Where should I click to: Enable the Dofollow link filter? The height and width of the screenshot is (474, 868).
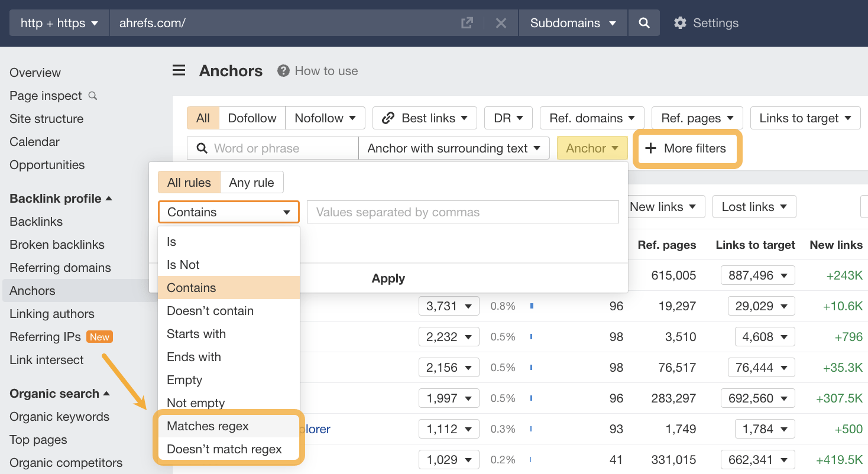pyautogui.click(x=252, y=118)
